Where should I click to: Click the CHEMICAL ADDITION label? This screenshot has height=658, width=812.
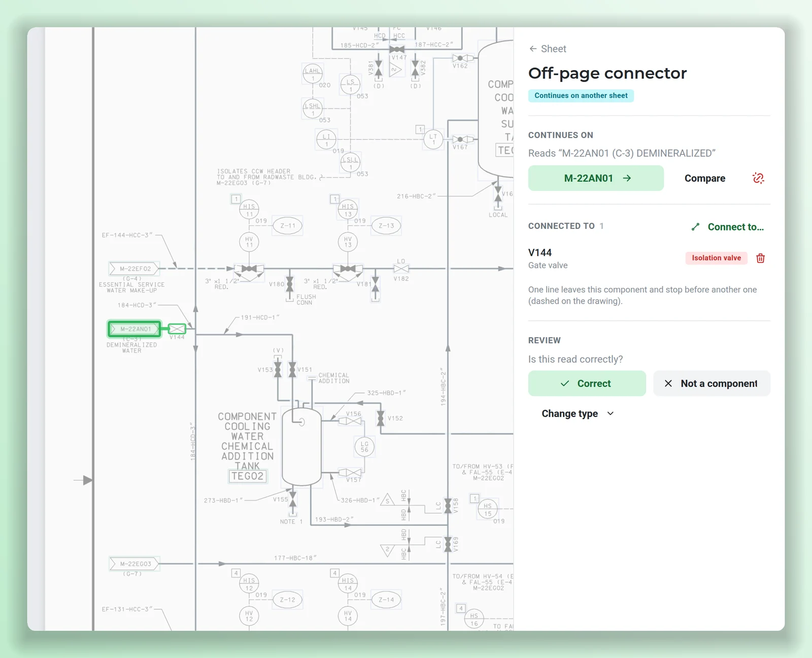pos(334,378)
